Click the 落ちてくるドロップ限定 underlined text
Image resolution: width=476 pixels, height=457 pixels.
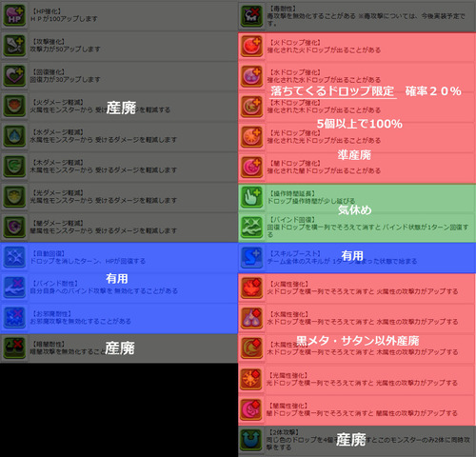click(x=332, y=91)
